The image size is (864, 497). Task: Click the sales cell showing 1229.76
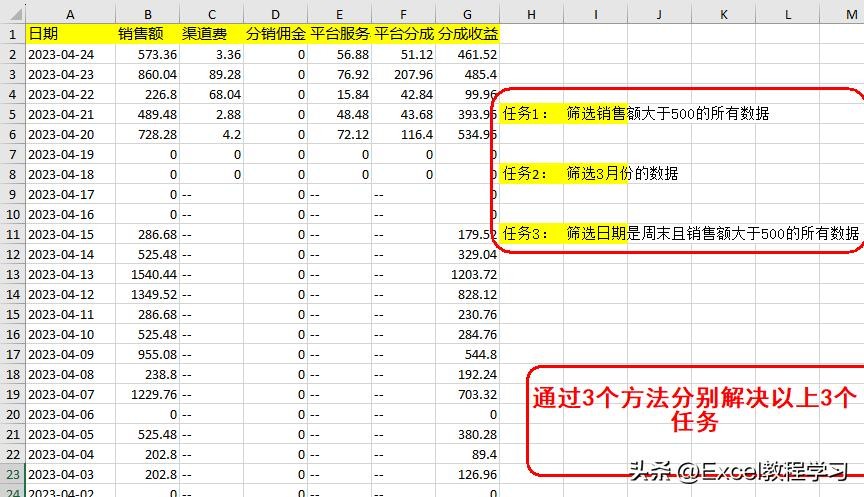click(147, 394)
